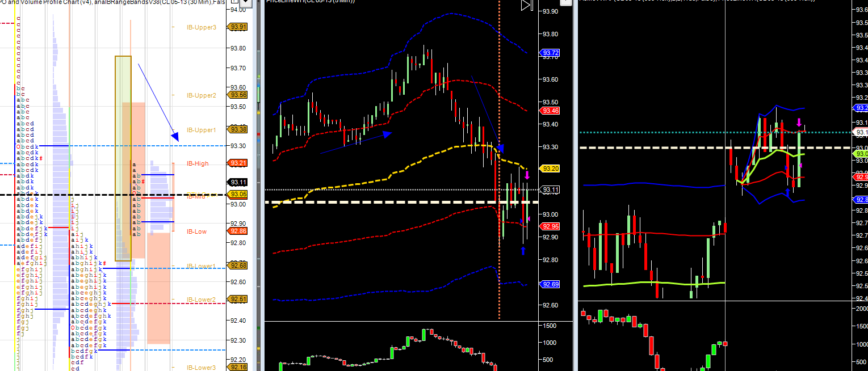The height and width of the screenshot is (371, 868).
Task: Click the 93.91 price marker on profile chart
Action: coord(237,27)
